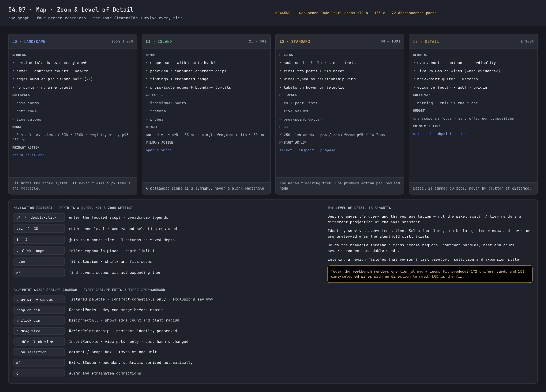This screenshot has width=546, height=392.
Task: Click the '⌘G' ExtractScope key chip
Action: click(39, 363)
